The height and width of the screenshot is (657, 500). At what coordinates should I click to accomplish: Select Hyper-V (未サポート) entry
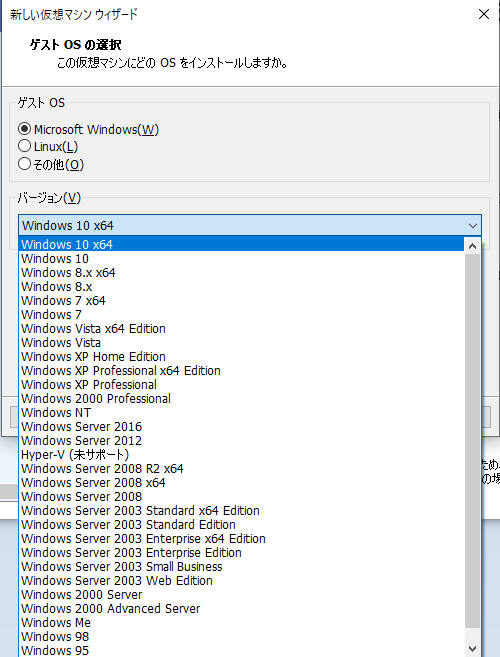242,454
